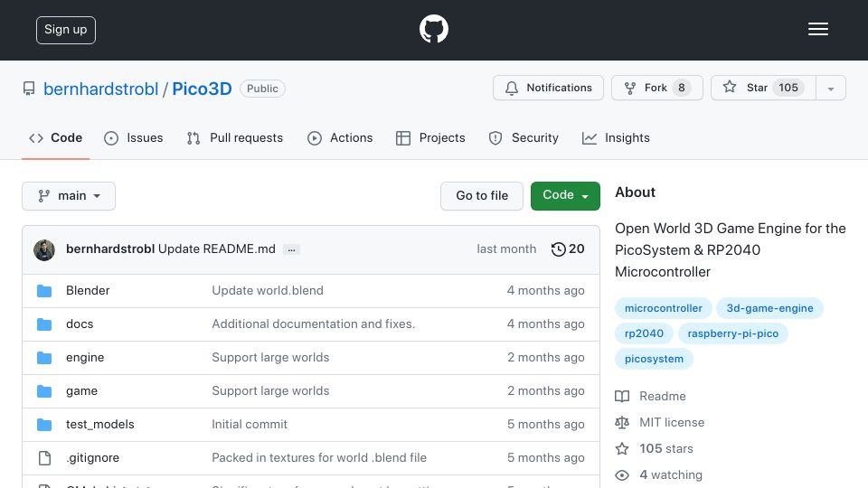Click the engine folder icon
This screenshot has height=488, width=868.
pyautogui.click(x=44, y=358)
